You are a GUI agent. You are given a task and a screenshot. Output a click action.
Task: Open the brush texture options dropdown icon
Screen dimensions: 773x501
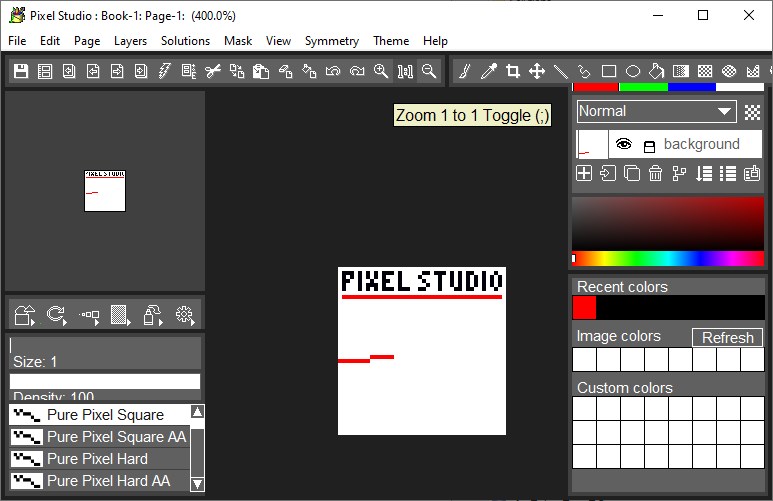click(x=121, y=315)
